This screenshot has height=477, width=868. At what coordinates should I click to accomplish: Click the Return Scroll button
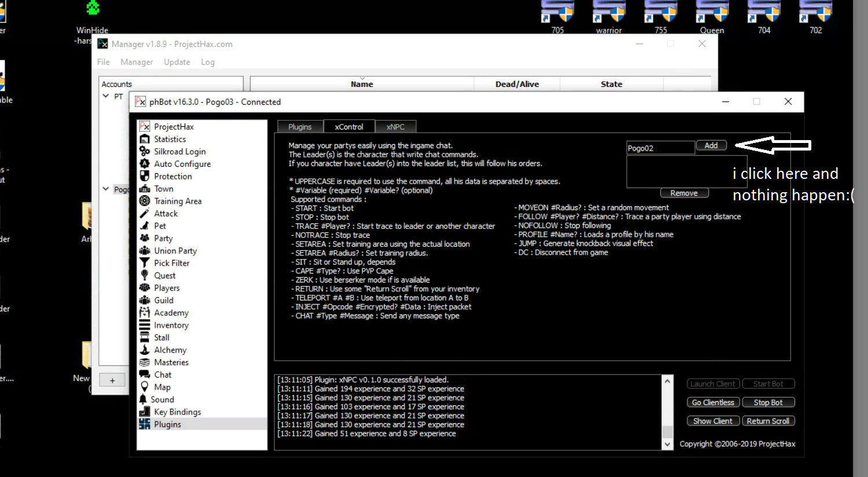[768, 420]
